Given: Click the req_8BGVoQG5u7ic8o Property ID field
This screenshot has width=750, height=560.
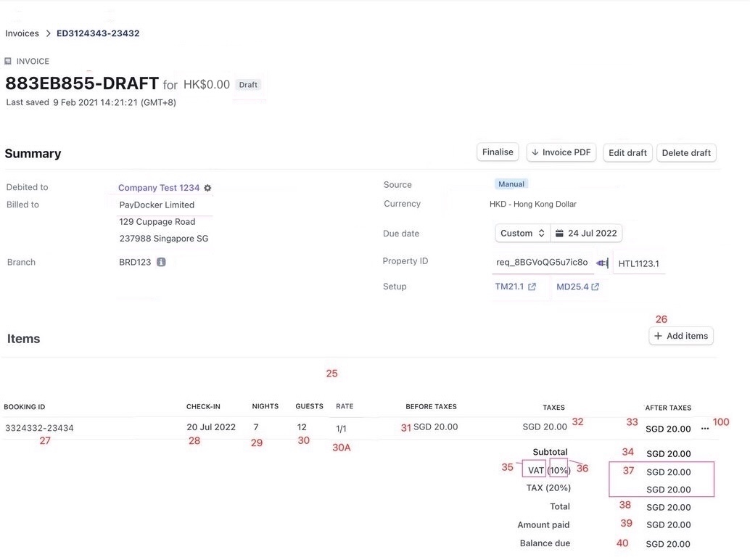Looking at the screenshot, I should click(542, 263).
